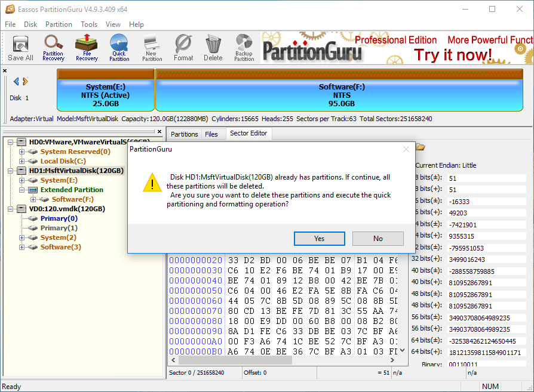Close the disk tree panel
534x392 pixels.
pos(159,131)
